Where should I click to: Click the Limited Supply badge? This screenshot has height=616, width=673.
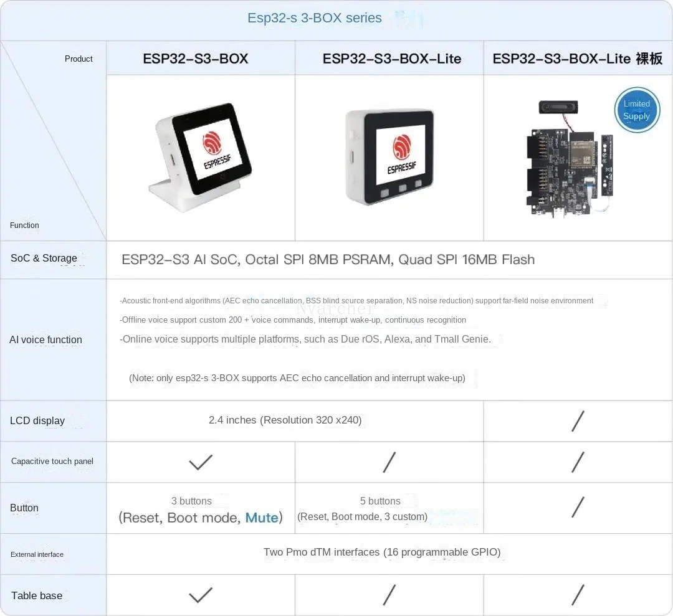click(636, 110)
